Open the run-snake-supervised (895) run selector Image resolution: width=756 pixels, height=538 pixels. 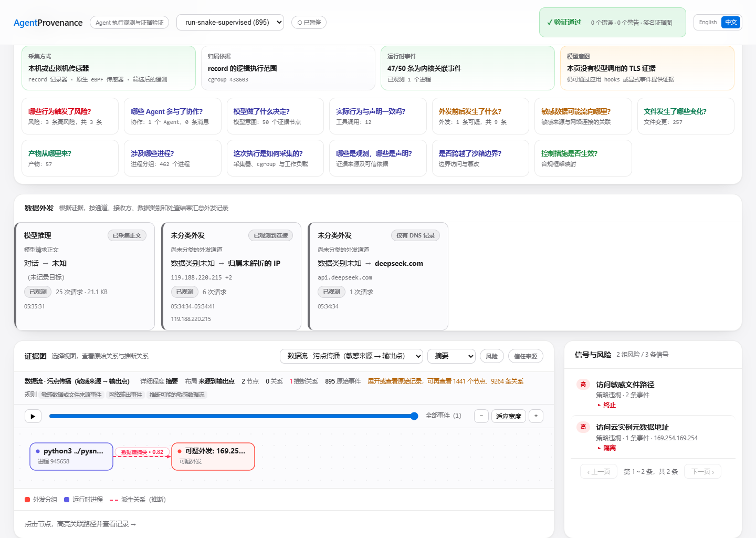[230, 22]
